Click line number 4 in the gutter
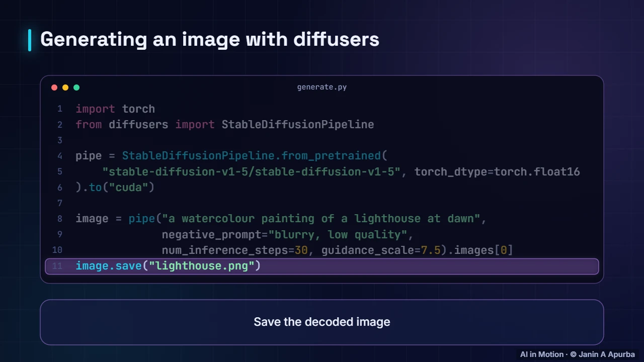 60,156
